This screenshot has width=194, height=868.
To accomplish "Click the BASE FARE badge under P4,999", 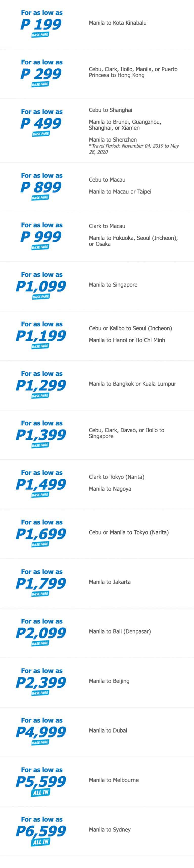I will pos(40,742).
